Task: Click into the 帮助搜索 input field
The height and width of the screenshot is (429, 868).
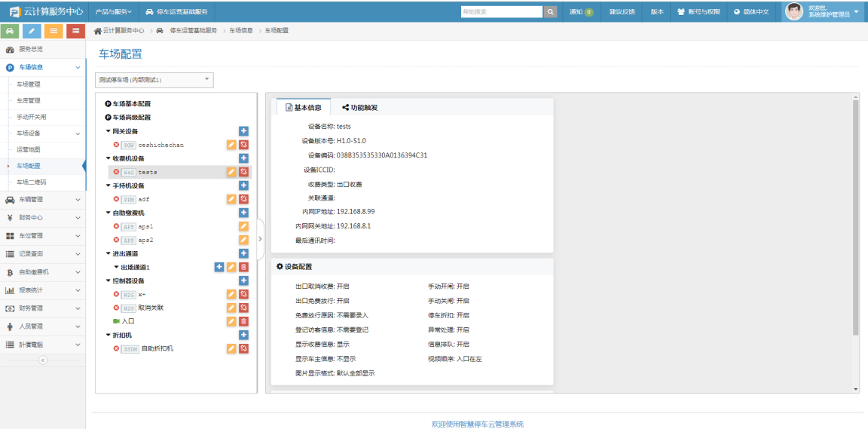Action: [502, 11]
